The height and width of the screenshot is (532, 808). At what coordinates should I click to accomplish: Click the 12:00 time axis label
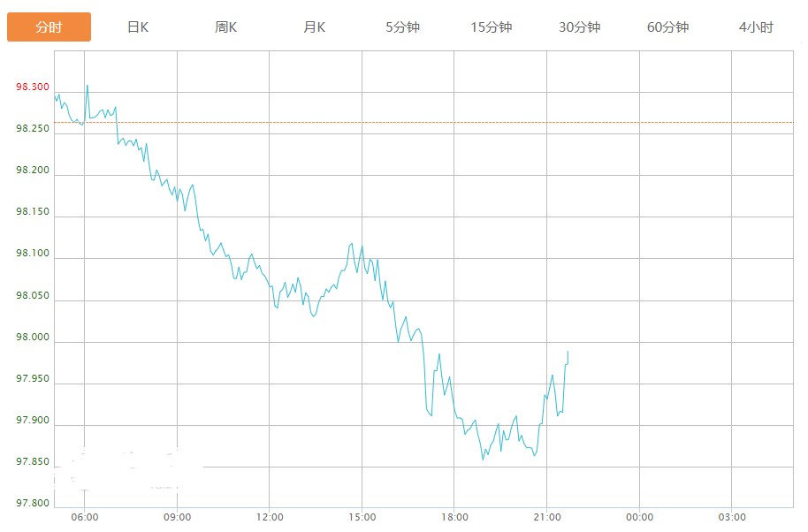[x=270, y=517]
